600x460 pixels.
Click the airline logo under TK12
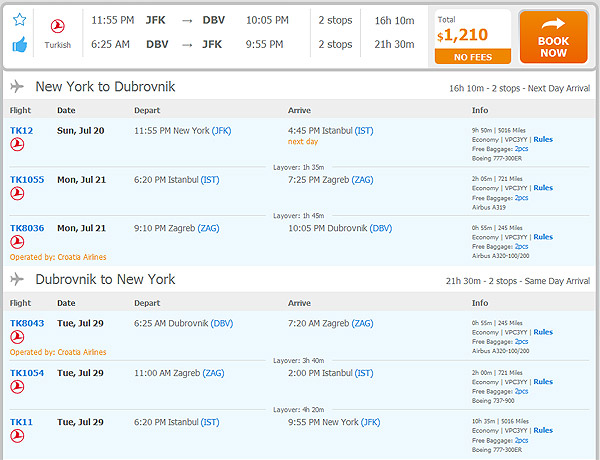17,144
